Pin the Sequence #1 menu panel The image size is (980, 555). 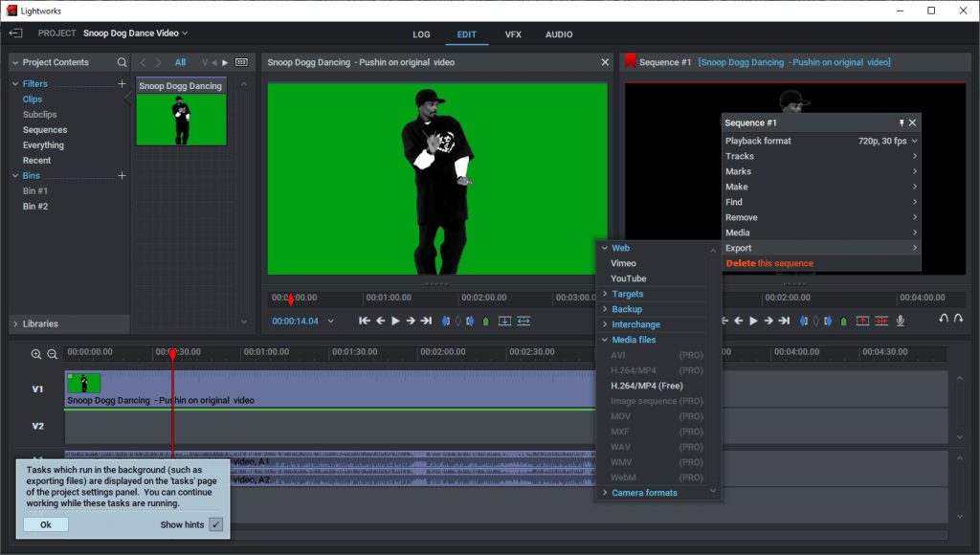tap(902, 123)
